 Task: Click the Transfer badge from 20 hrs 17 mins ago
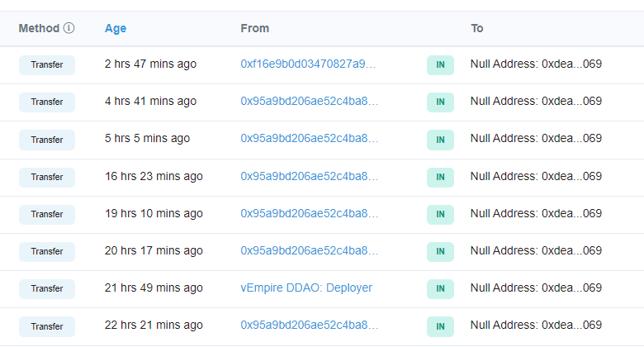point(47,251)
